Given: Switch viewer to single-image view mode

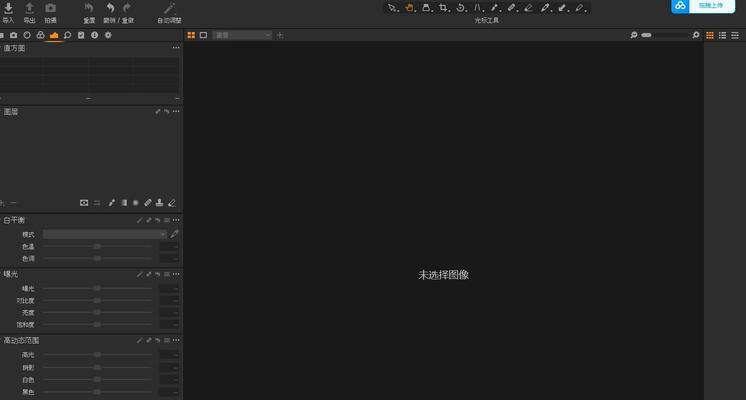Looking at the screenshot, I should click(x=203, y=35).
